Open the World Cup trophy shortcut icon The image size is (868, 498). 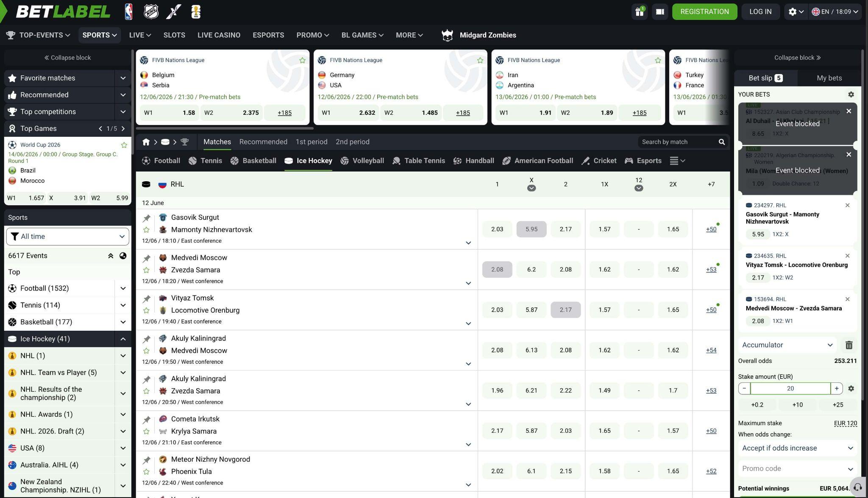pos(196,12)
